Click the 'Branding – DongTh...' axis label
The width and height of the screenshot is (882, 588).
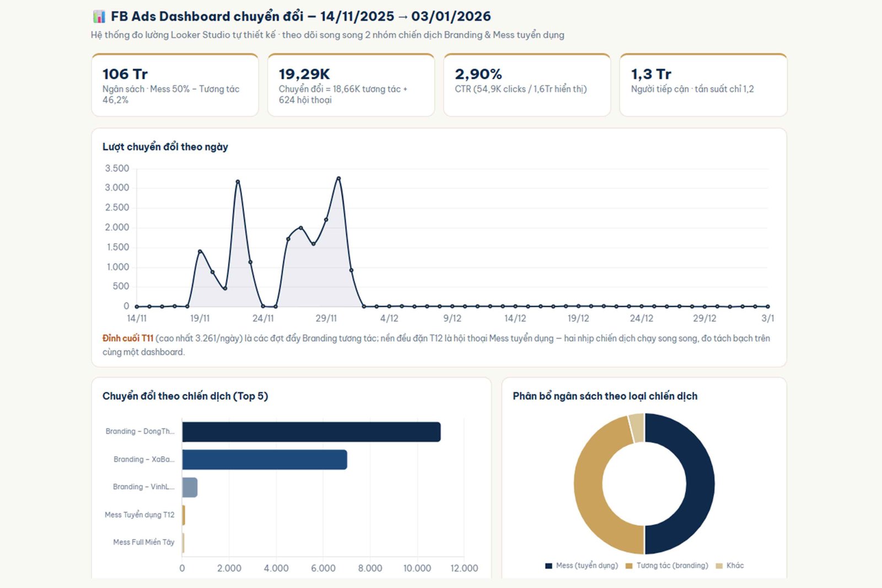click(x=140, y=431)
